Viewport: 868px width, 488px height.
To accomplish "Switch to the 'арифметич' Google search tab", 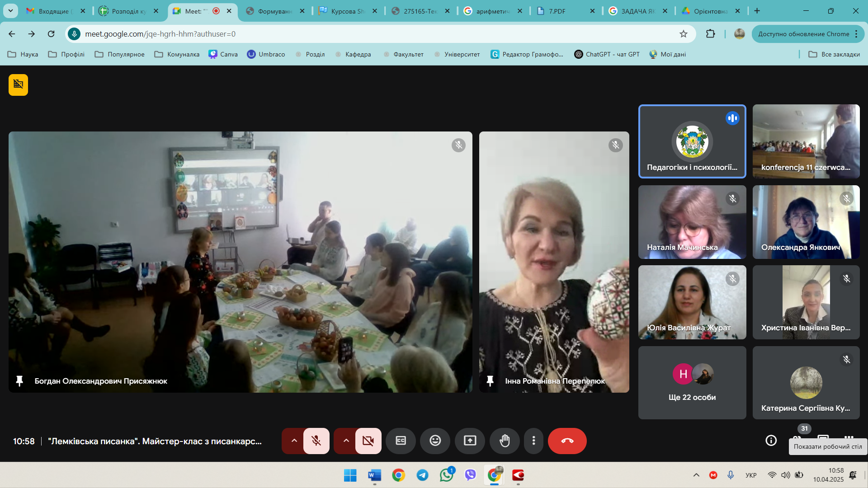I will 493,11.
